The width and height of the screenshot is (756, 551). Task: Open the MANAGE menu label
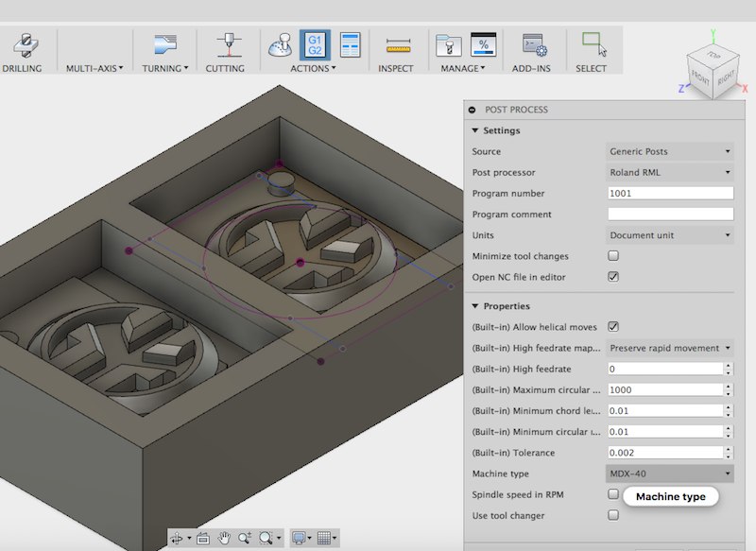[x=463, y=68]
